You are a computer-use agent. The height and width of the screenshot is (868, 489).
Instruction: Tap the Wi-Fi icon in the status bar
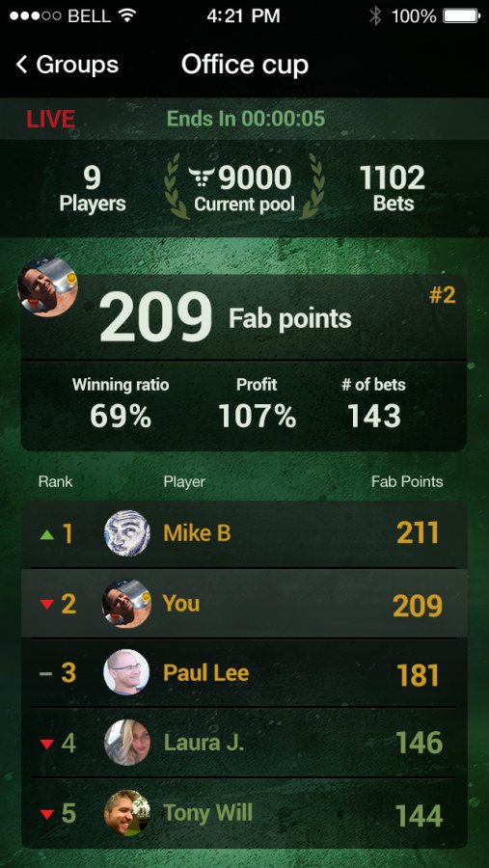127,15
